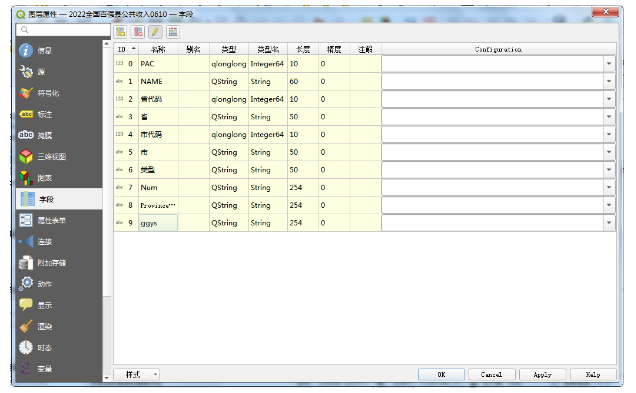Viewport: 636px width, 393px height.
Task: Open the Configuration dropdown for the ggys field
Action: (x=609, y=223)
